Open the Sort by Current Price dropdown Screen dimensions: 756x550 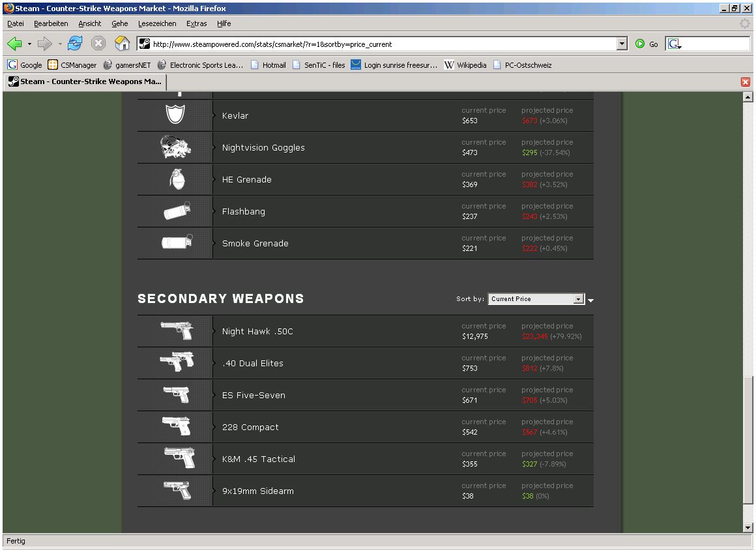[x=536, y=299]
